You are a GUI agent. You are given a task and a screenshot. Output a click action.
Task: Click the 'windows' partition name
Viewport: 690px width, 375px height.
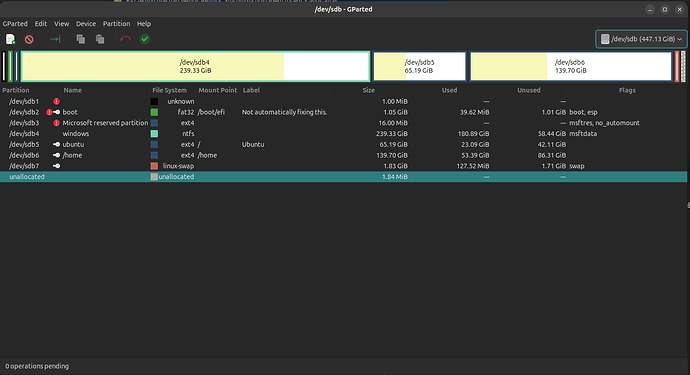point(76,134)
